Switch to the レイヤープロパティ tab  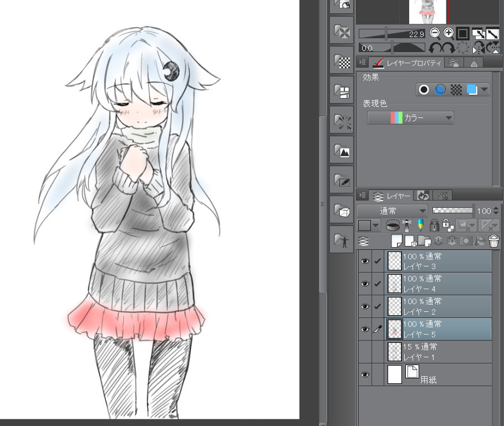pos(406,63)
